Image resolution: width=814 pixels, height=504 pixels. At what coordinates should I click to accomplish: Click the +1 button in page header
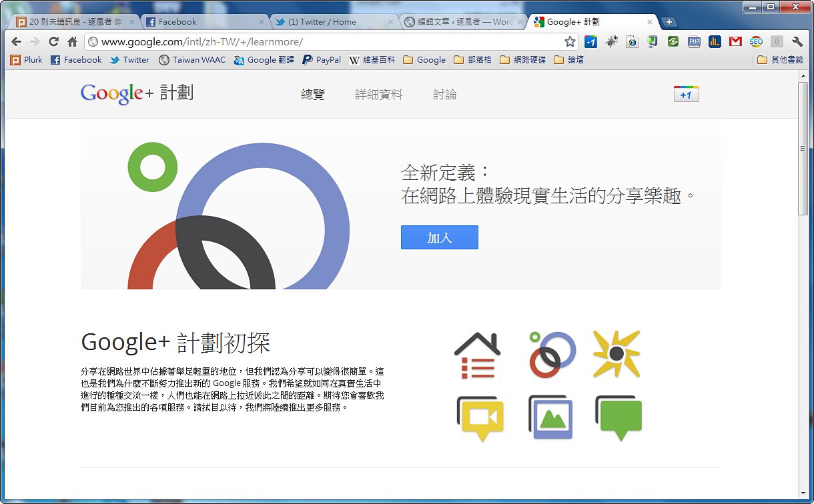pos(686,94)
